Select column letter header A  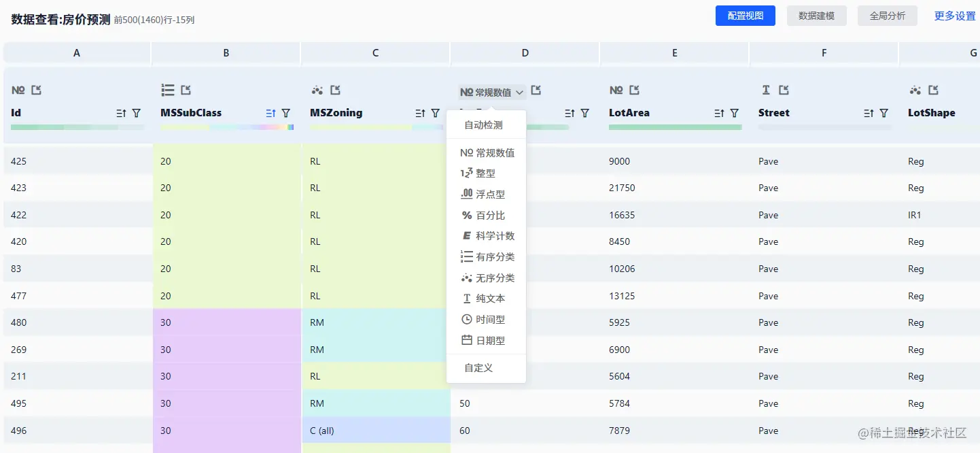click(x=77, y=52)
